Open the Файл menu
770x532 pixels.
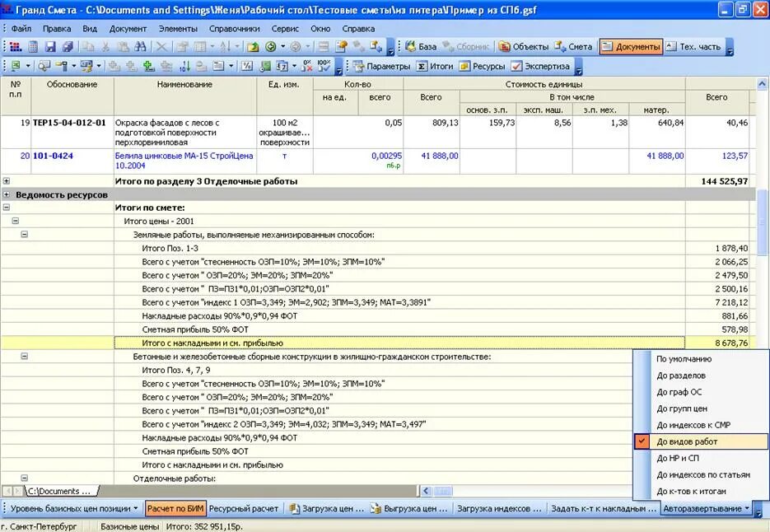(x=21, y=29)
